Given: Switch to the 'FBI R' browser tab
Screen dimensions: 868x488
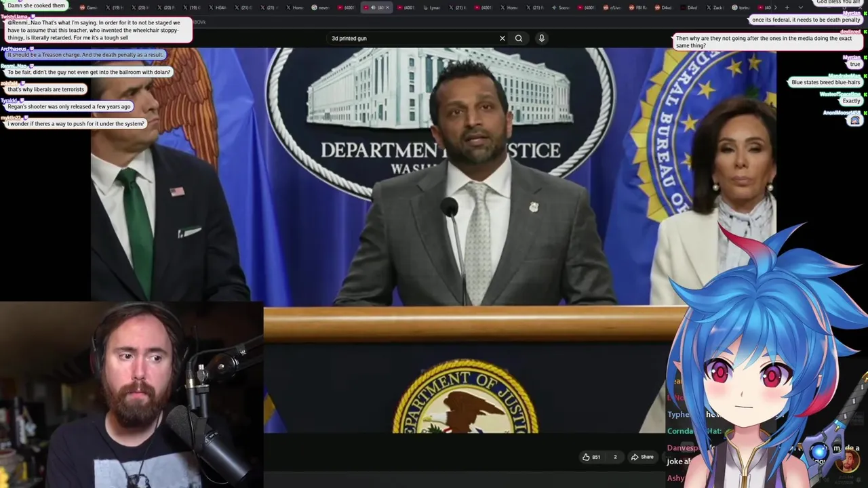Looking at the screenshot, I should 638,7.
